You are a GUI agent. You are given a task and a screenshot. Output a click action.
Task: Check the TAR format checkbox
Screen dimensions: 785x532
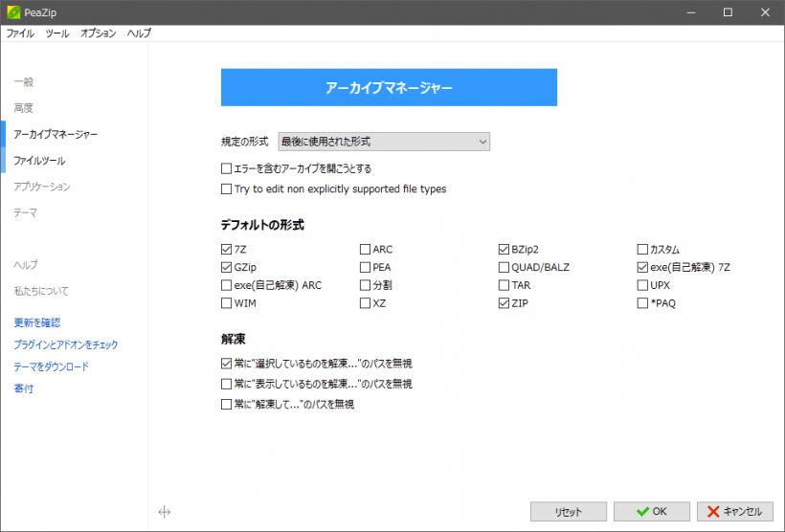(504, 285)
